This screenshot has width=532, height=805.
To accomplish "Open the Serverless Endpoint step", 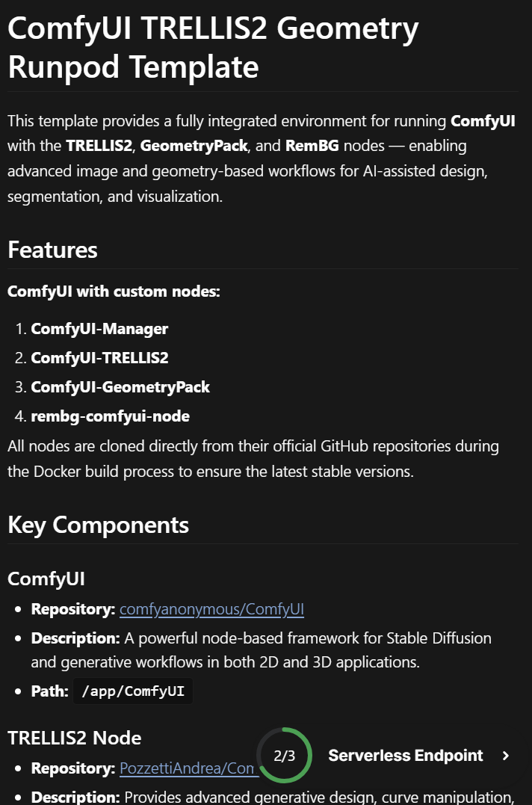I will (x=405, y=756).
